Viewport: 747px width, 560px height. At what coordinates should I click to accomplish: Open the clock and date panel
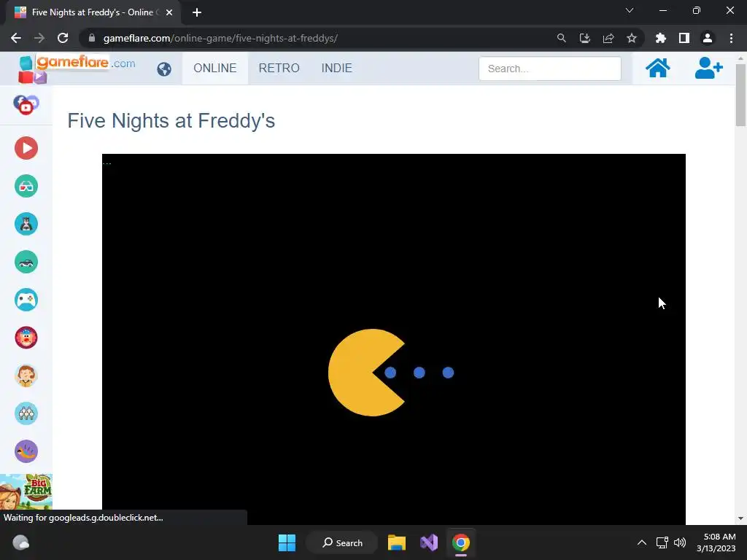[x=716, y=542]
